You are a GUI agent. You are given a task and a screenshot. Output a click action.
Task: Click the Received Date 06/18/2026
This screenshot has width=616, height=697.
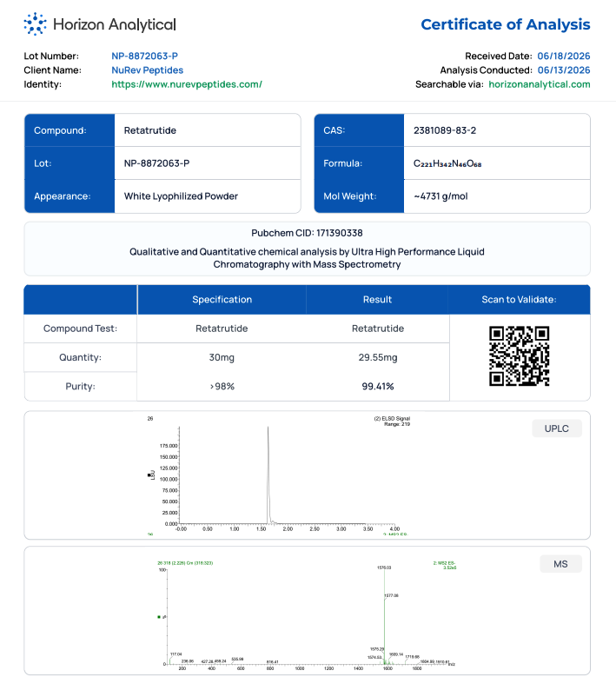coord(564,56)
